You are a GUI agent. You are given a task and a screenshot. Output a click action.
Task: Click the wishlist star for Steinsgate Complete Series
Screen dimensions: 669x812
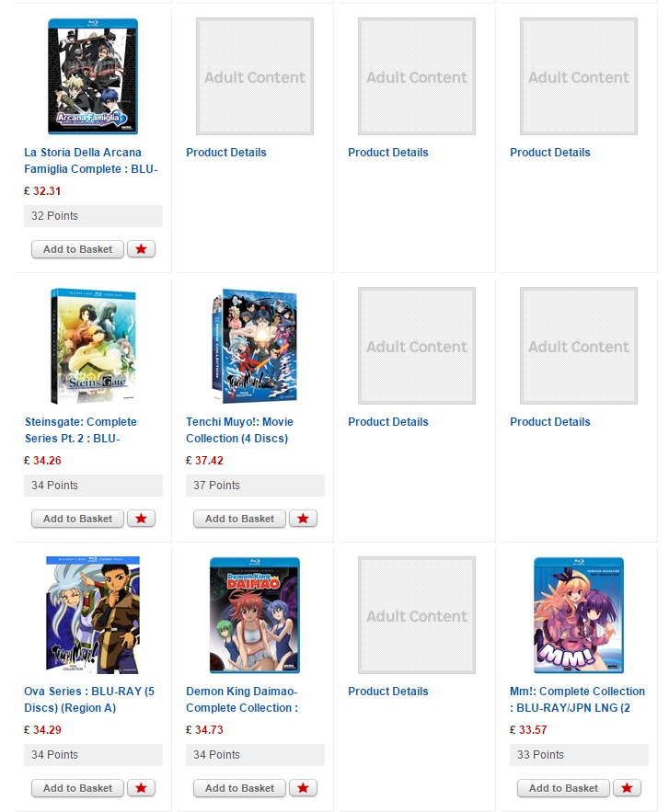[141, 519]
